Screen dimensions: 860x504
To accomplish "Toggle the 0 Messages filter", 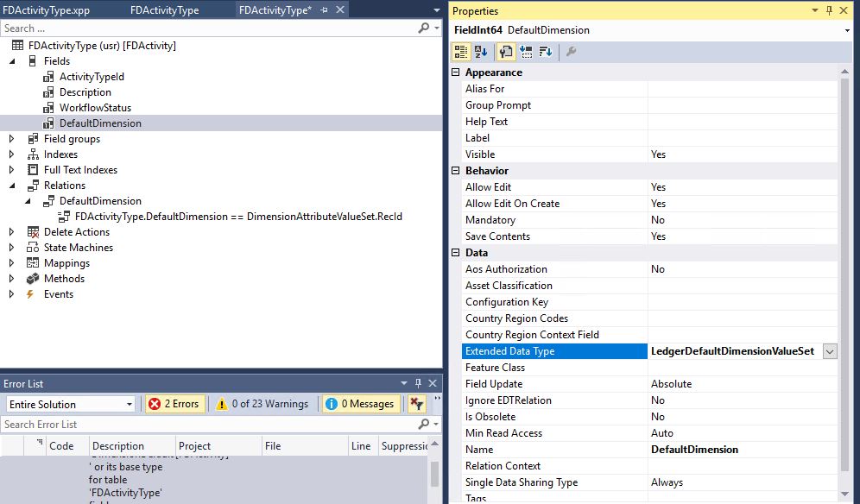I will click(x=359, y=404).
